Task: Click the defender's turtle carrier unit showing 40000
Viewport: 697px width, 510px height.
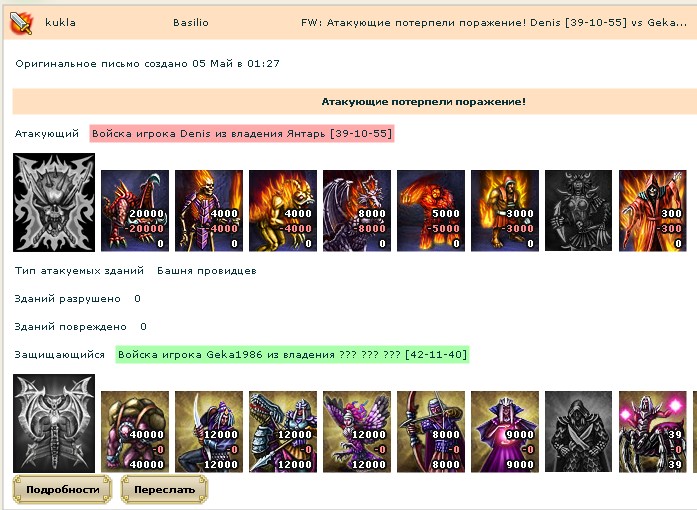Action: point(135,432)
